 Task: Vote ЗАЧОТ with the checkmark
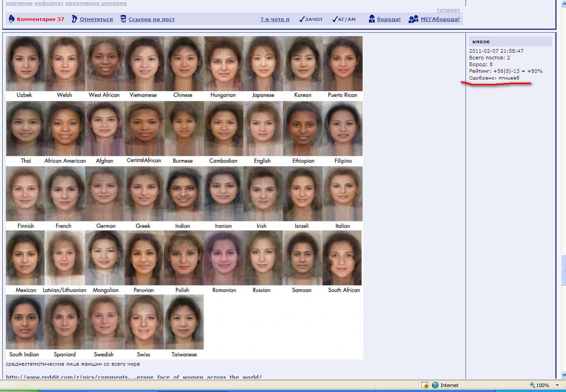point(311,19)
